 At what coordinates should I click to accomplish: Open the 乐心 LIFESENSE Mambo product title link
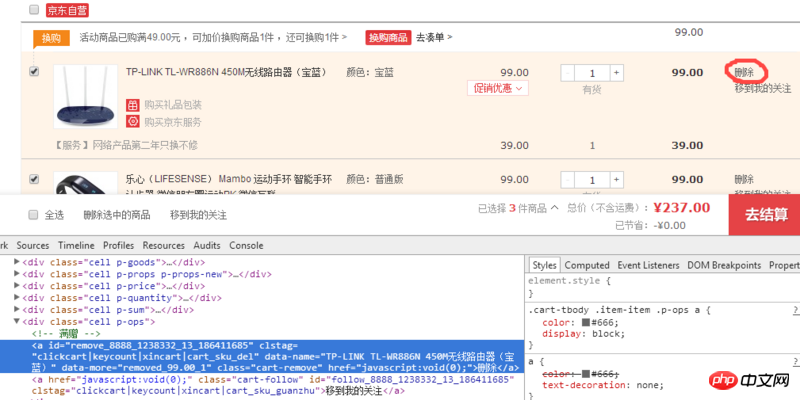pyautogui.click(x=229, y=180)
